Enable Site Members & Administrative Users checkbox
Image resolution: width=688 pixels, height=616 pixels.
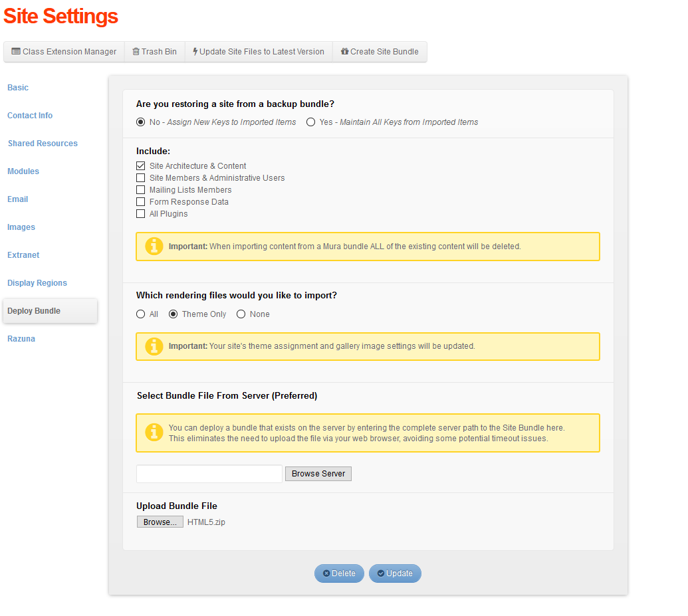(140, 177)
